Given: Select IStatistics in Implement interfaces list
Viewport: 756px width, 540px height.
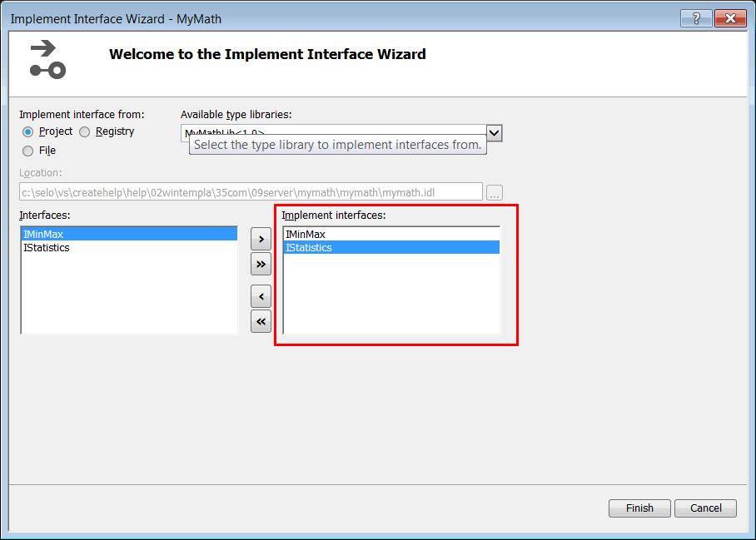Looking at the screenshot, I should 391,248.
